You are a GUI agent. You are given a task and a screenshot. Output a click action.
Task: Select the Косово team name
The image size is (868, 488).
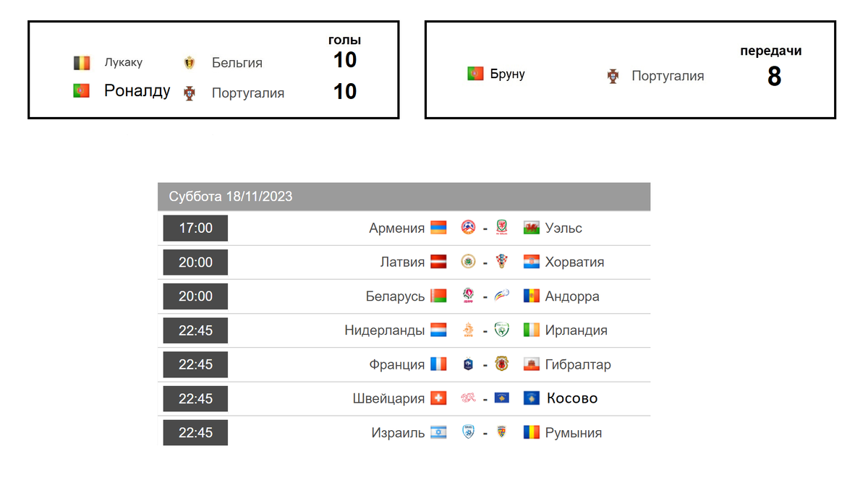click(572, 398)
